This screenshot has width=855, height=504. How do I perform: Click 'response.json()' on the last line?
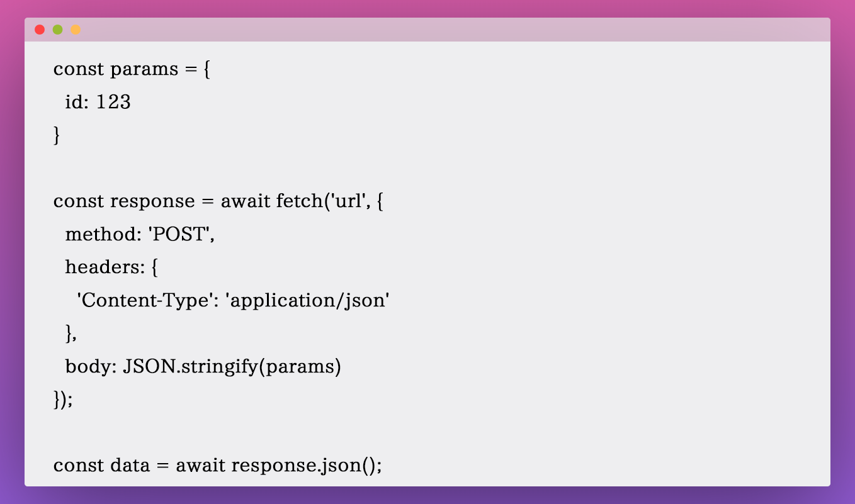coord(307,466)
